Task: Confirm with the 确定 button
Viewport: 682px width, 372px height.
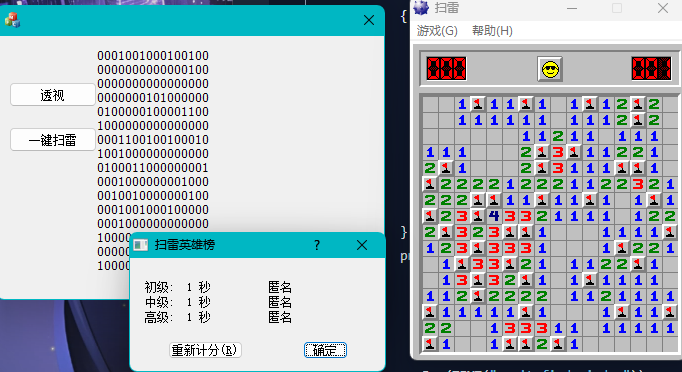Action: (x=325, y=350)
